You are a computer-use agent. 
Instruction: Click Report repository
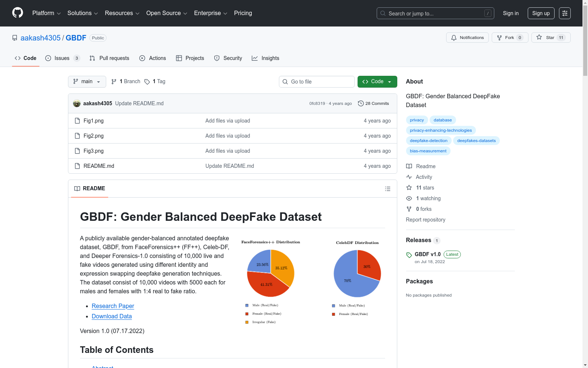tap(426, 220)
